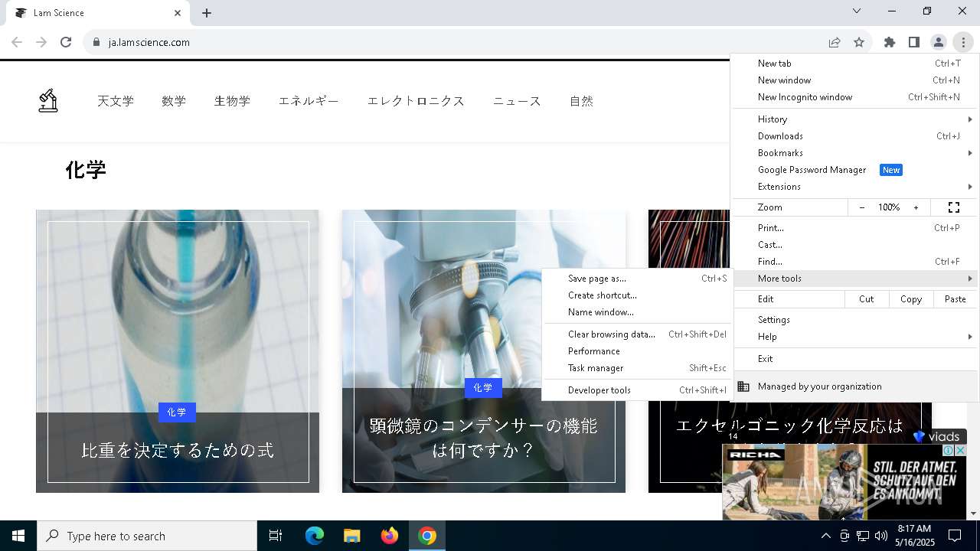
Task: Toggle the side panel icon
Action: [x=914, y=42]
